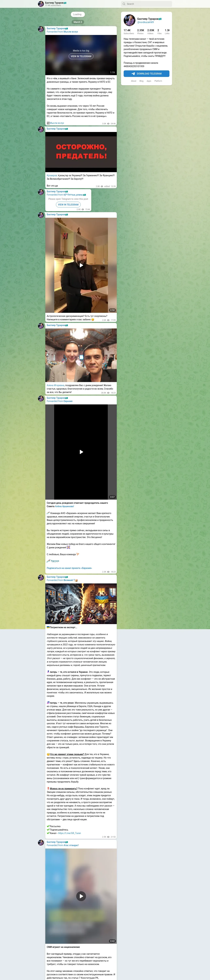Open the split war-and-cafe illustration
Image resolution: width=210 pixels, height=980 pixels.
tap(81, 603)
